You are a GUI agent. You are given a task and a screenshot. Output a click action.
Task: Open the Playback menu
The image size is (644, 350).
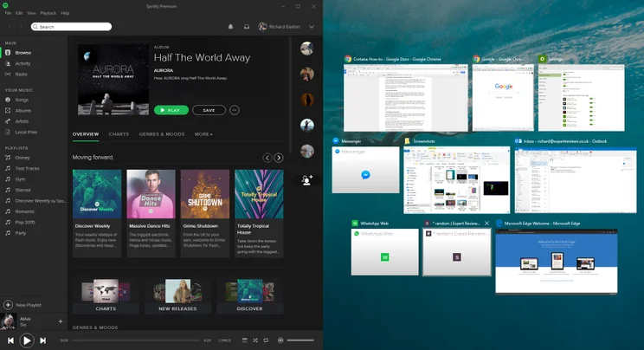[x=48, y=13]
